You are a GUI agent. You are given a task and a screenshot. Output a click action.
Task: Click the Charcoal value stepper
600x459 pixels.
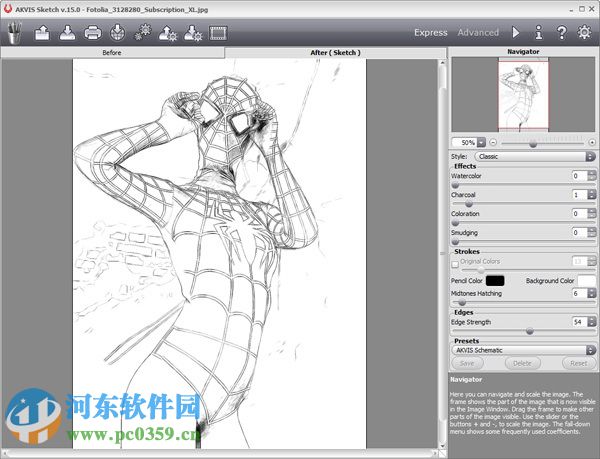[x=592, y=195]
